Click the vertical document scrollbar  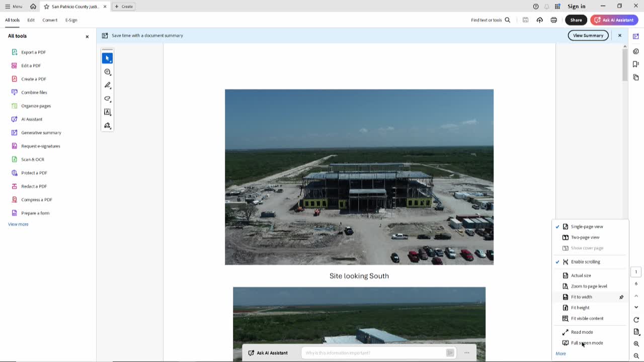point(625,65)
